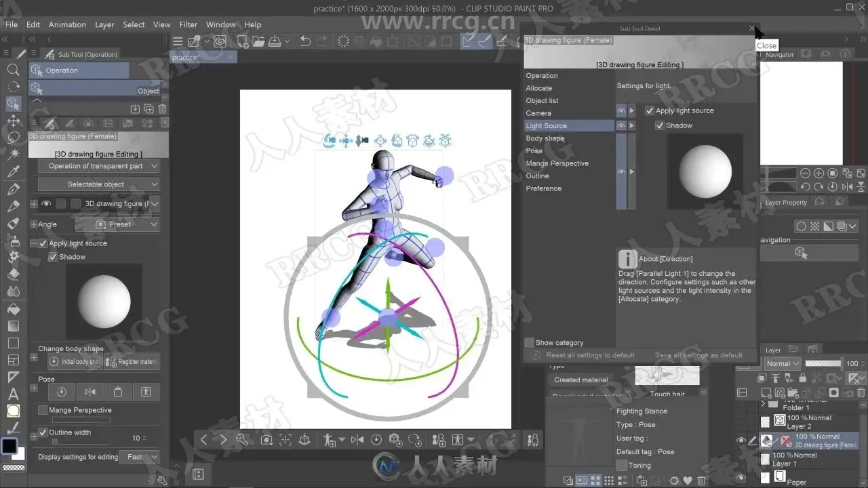Expand the 3D drawing figure object list dropdown
Image resolution: width=868 pixels, height=488 pixels.
(155, 203)
